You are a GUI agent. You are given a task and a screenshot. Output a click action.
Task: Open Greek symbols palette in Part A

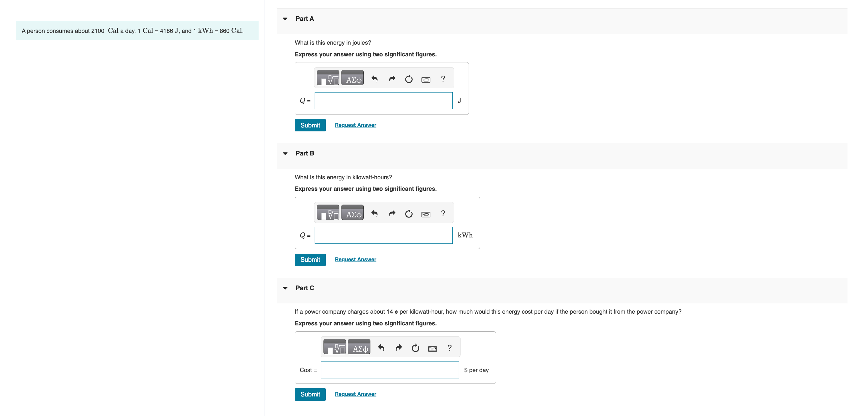pos(352,78)
